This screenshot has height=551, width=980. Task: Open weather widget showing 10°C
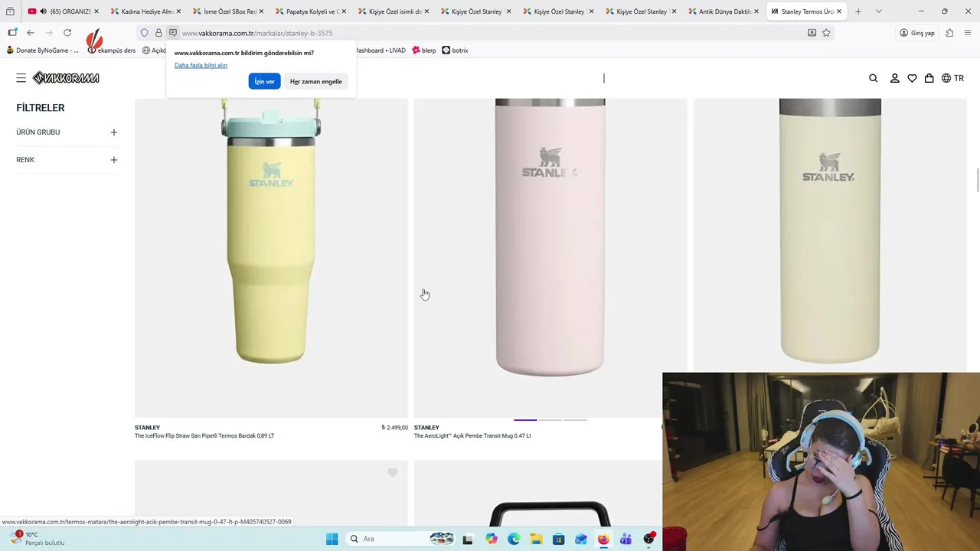click(37, 539)
